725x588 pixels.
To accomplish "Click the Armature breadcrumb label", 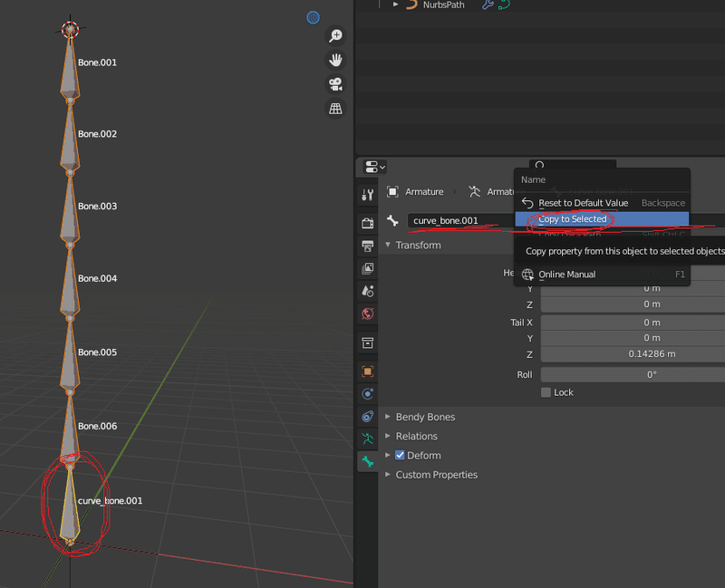I will tap(424, 191).
